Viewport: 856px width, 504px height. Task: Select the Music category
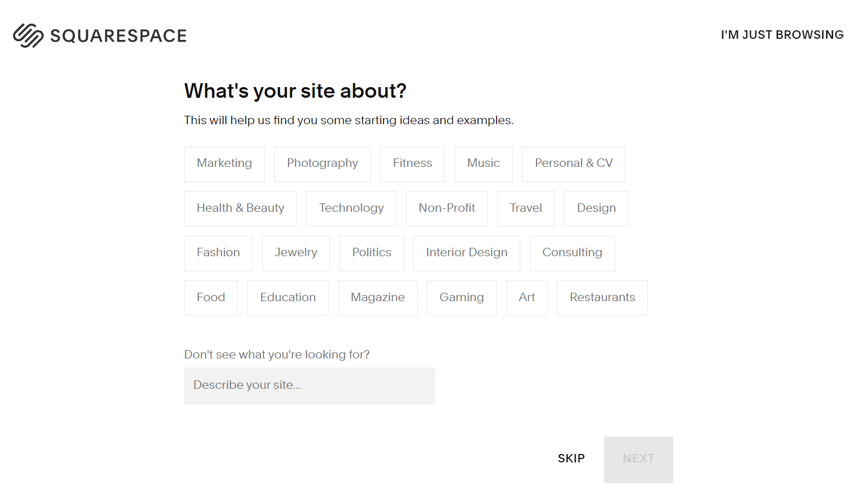pos(483,164)
